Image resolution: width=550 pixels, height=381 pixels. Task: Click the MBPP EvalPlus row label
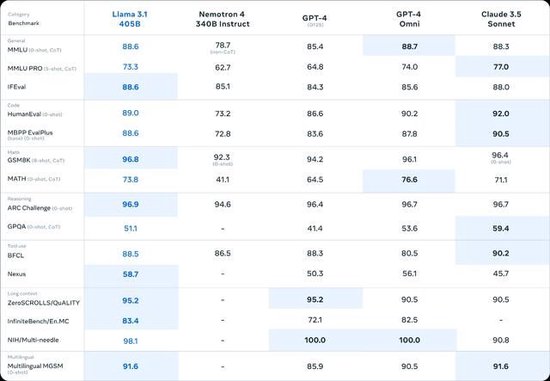[x=30, y=135]
